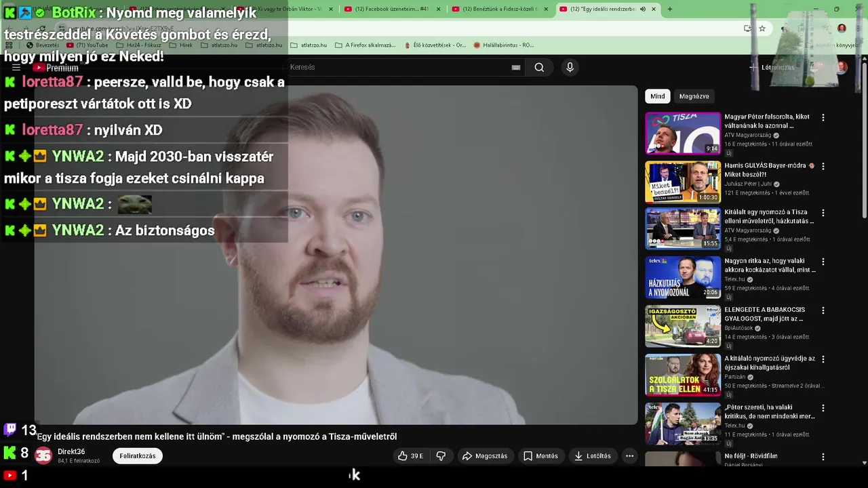868x488 pixels.
Task: Switch to Facebook üzeneteim #41 tab
Action: tap(392, 9)
